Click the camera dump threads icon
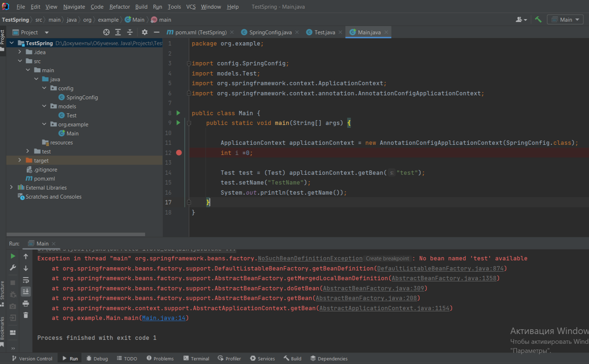The width and height of the screenshot is (589, 364). (x=13, y=306)
